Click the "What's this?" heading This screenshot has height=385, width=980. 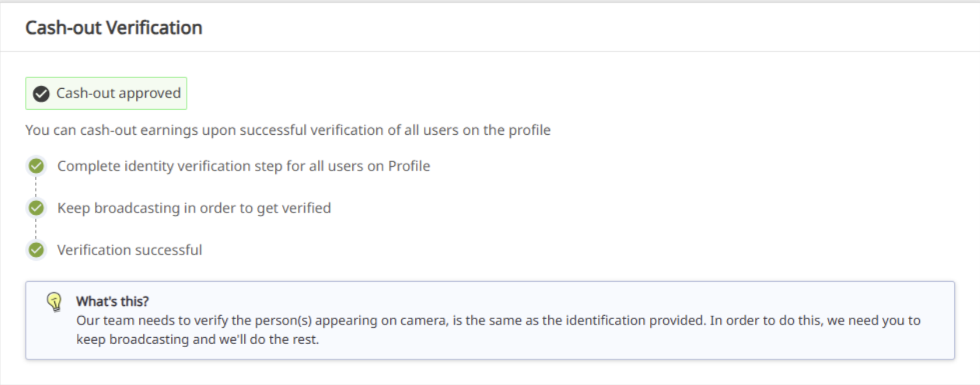point(113,302)
